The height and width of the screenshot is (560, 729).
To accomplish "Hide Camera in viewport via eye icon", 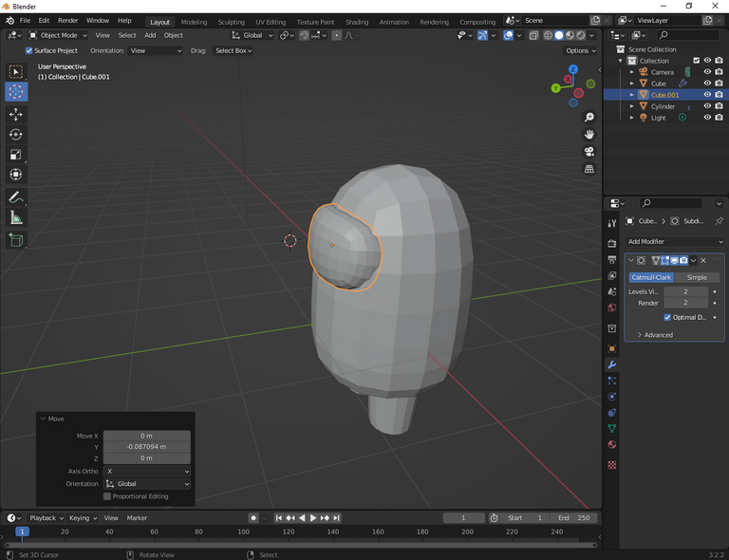I will coord(707,71).
